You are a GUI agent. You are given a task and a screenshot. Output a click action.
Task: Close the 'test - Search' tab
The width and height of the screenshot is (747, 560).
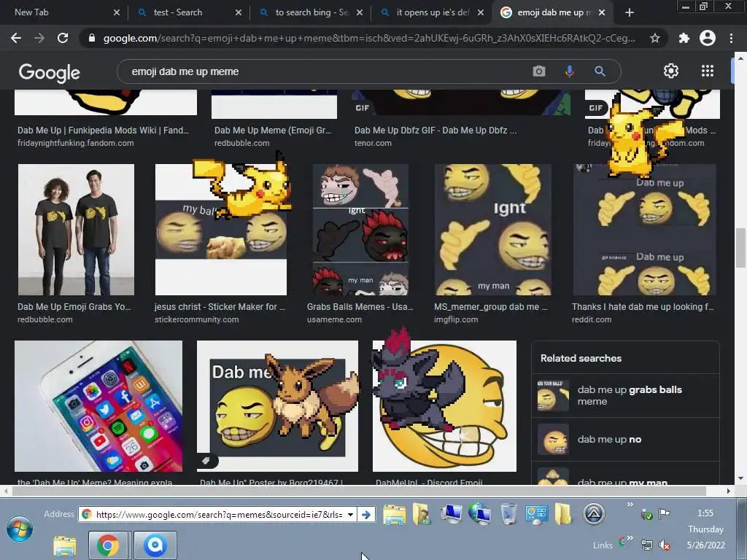239,12
